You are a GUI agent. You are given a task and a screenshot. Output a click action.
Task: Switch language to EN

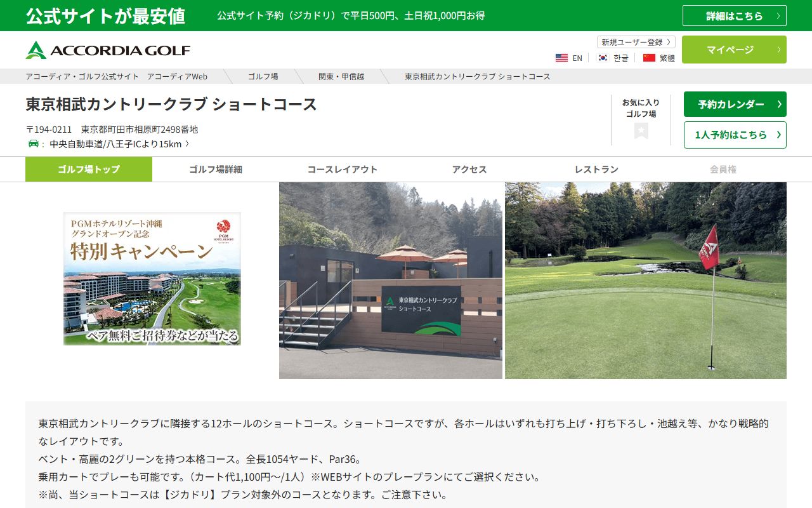click(x=577, y=58)
